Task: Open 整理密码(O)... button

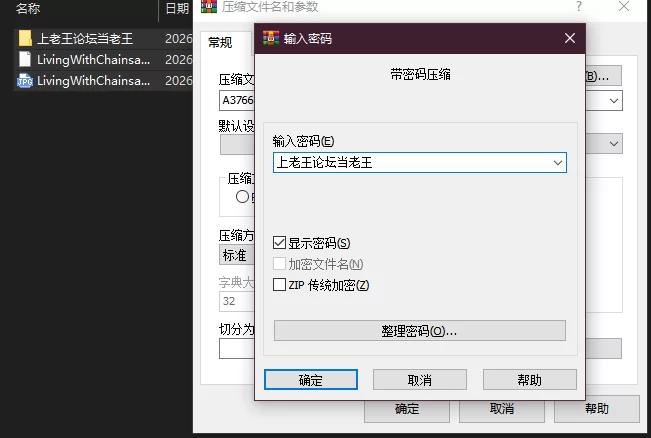Action: pos(420,331)
